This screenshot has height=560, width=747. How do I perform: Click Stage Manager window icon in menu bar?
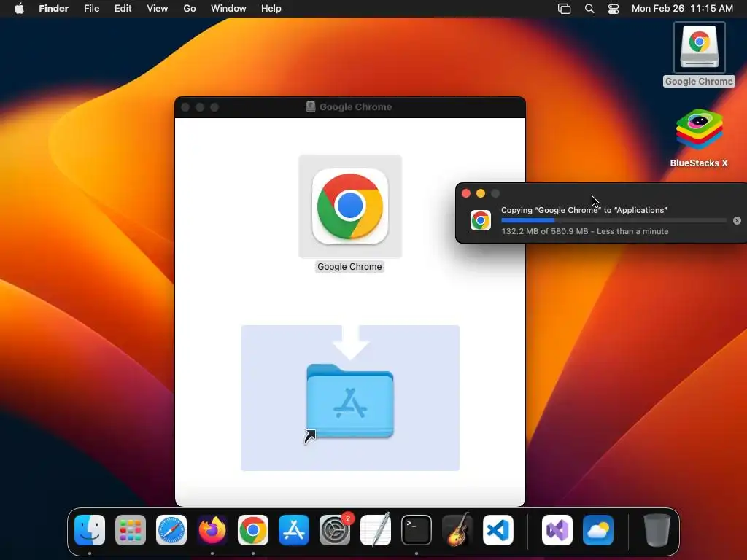click(x=564, y=9)
